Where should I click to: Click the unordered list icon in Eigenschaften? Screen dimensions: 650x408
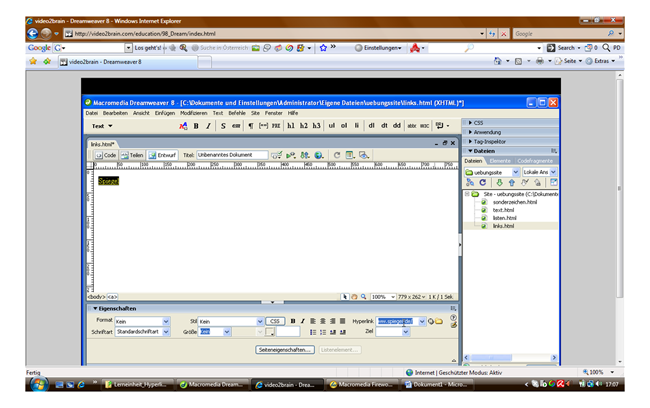313,332
